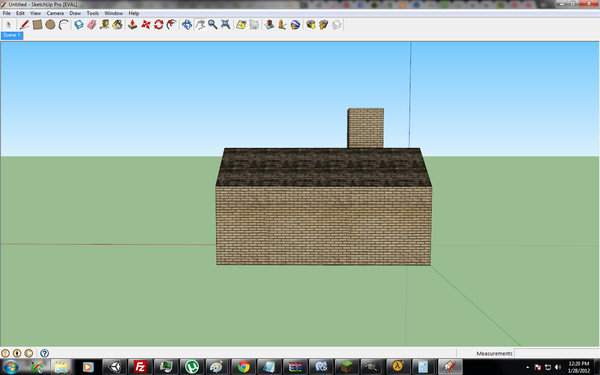Open WinRAR from the taskbar
600x375 pixels.
295,367
